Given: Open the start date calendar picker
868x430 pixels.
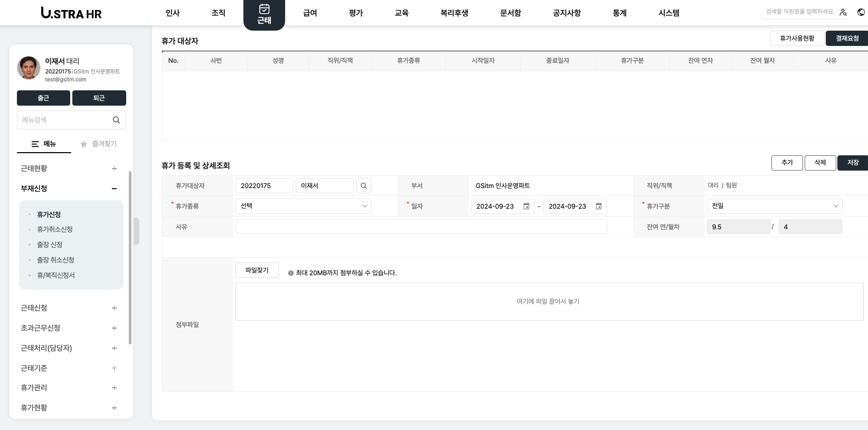Looking at the screenshot, I should 526,207.
